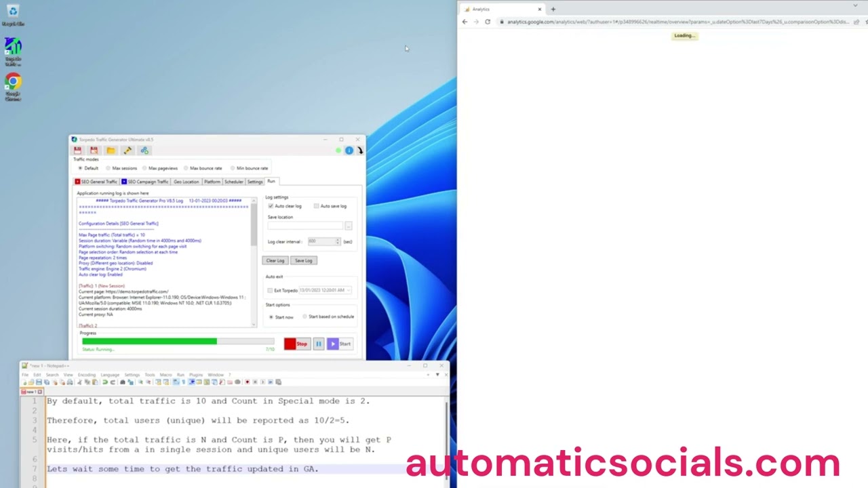
Task: Click the Print icon in Notepad++ toolbar
Action: tap(70, 382)
